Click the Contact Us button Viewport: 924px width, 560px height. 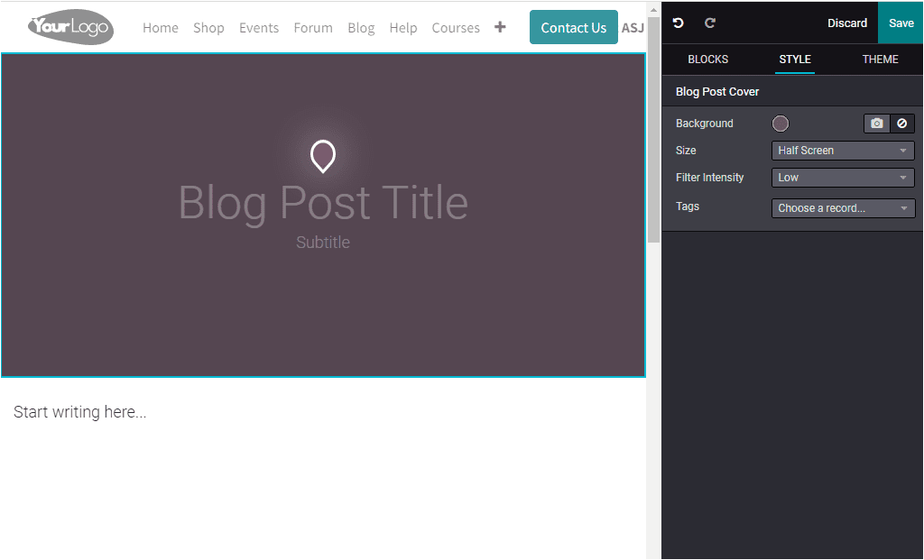coord(573,27)
